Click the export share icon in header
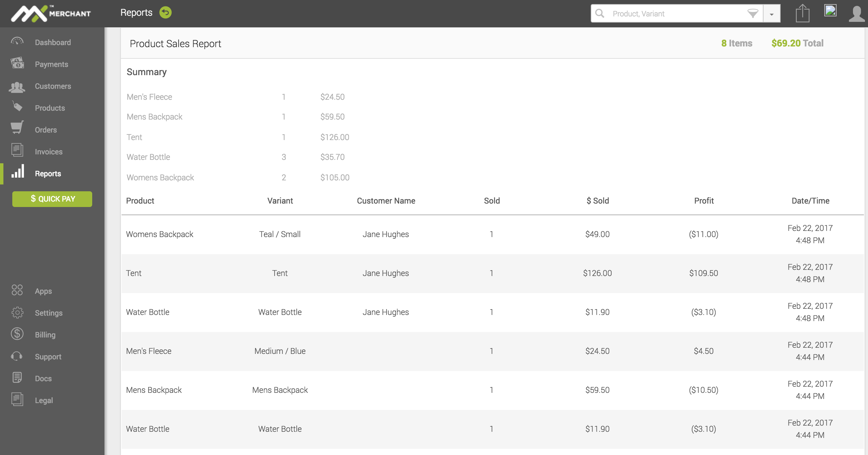868x455 pixels. (x=802, y=14)
